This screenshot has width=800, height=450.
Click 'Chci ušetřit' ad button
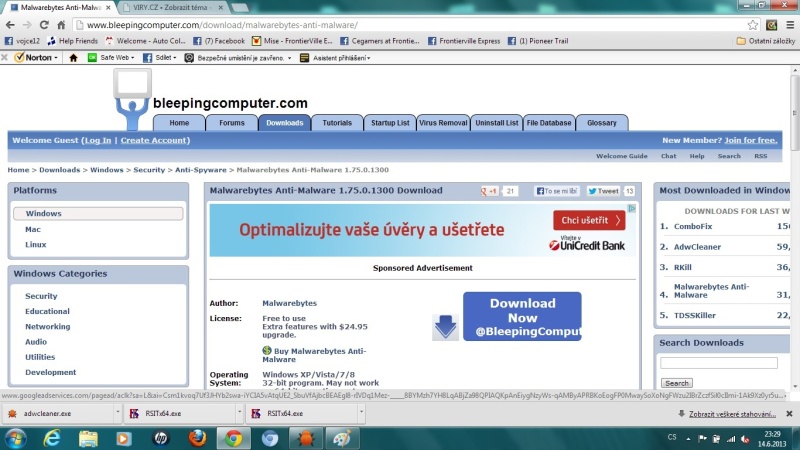pyautogui.click(x=589, y=220)
